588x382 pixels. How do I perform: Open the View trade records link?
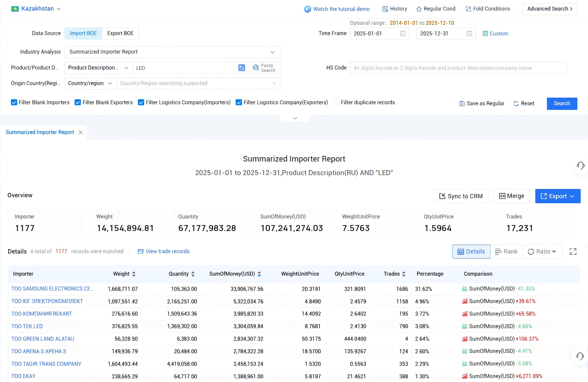[168, 252]
